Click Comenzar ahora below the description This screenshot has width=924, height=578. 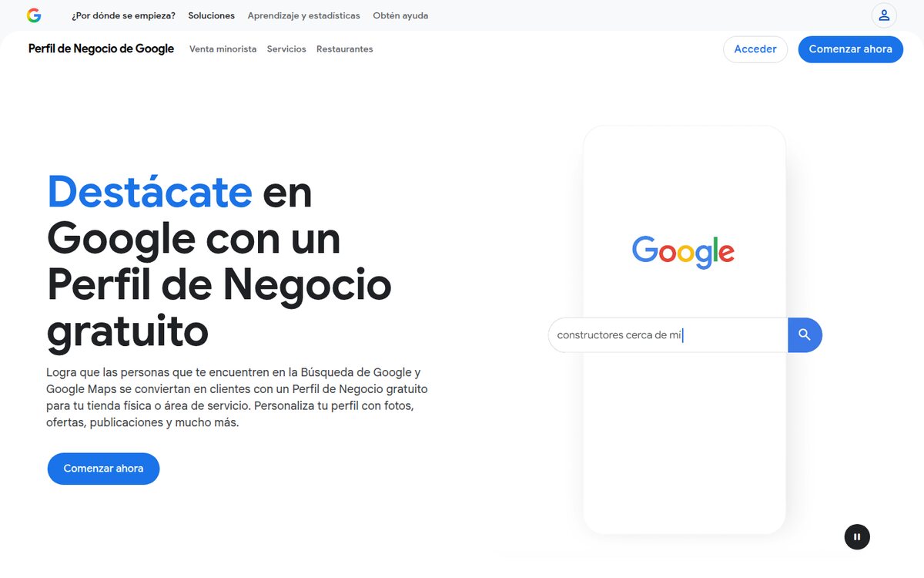point(103,469)
